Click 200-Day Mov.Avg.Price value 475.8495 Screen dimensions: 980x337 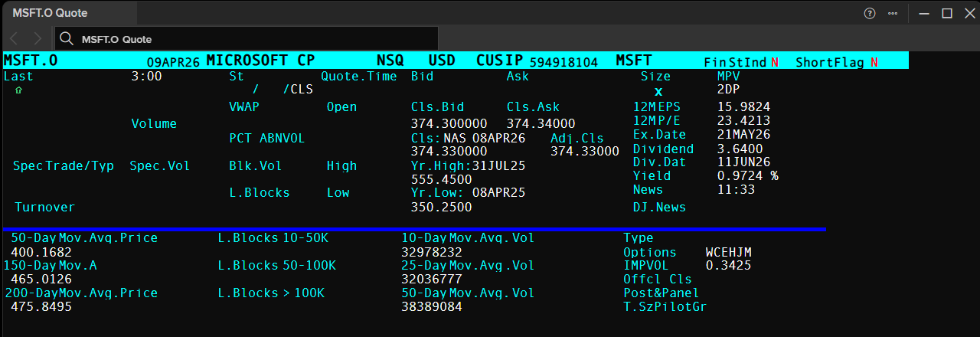point(41,307)
